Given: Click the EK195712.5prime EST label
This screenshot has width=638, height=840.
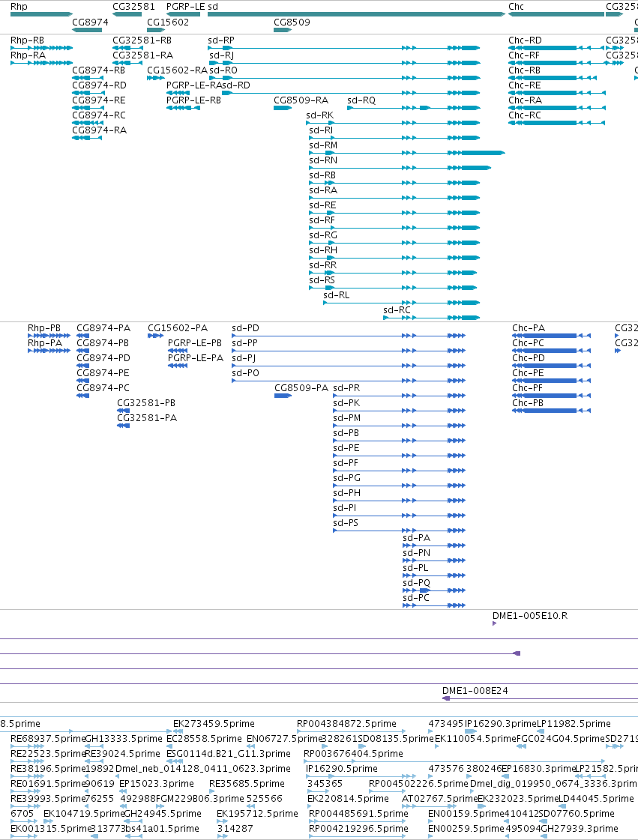Looking at the screenshot, I should (x=257, y=814).
